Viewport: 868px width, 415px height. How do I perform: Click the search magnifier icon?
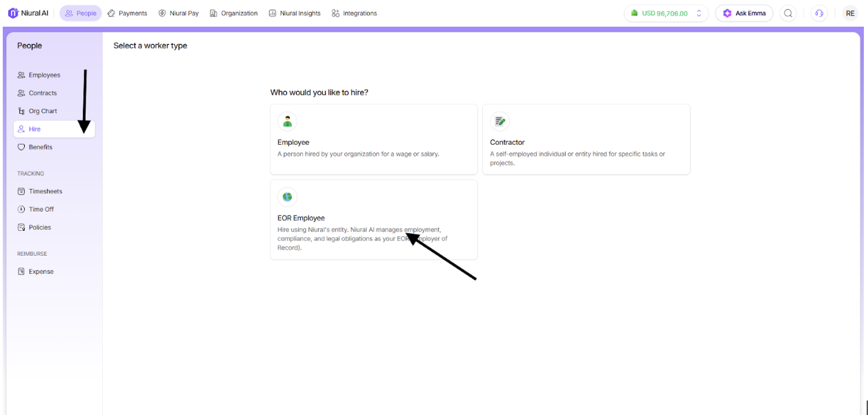point(788,13)
